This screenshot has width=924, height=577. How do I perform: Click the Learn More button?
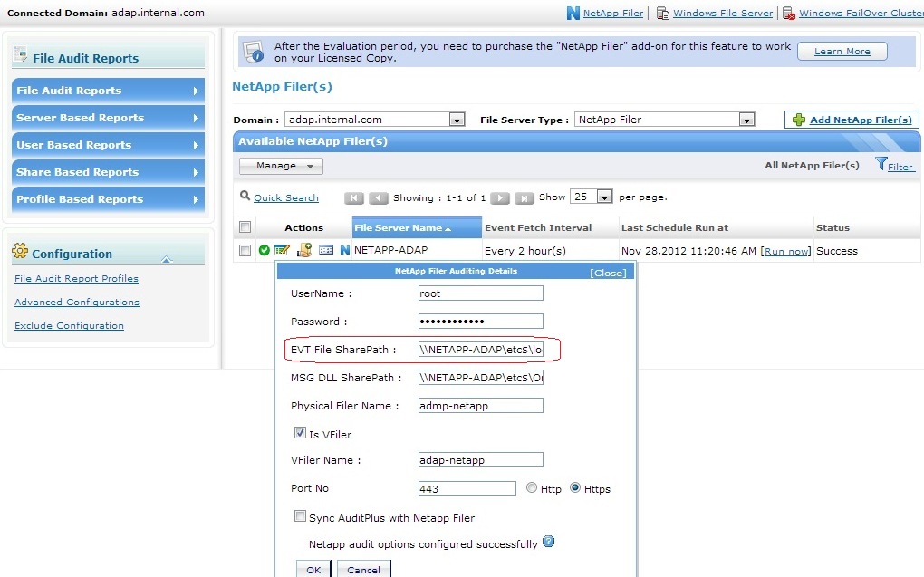click(842, 52)
